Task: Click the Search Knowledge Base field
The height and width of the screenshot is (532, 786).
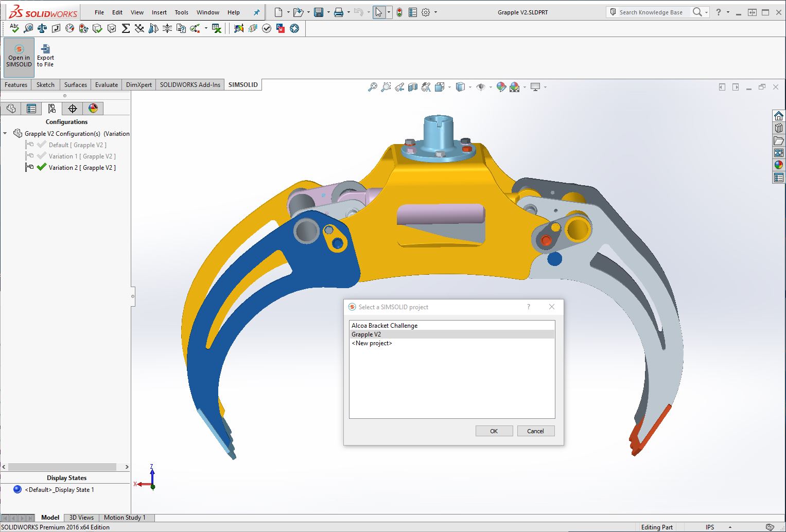Action: coord(651,12)
